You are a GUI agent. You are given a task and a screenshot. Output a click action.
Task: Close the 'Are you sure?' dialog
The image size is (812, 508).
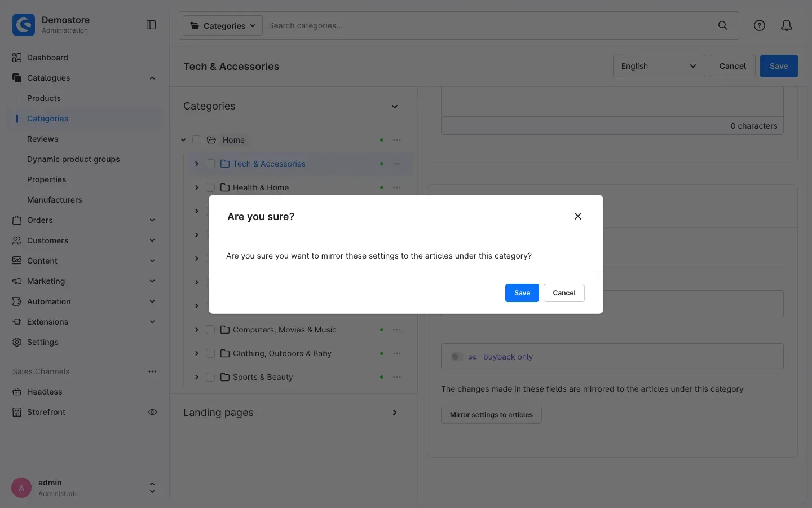pos(578,216)
